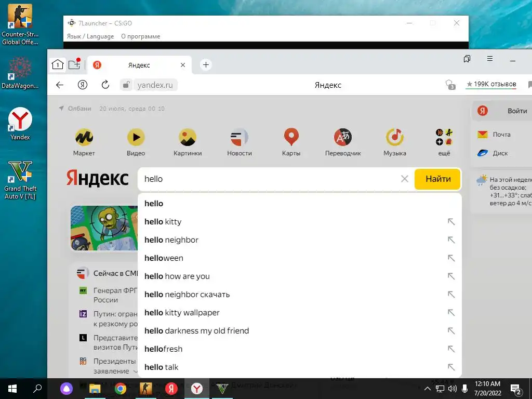Open the Карты service icon
Screen dimensions: 532x399
click(x=291, y=137)
